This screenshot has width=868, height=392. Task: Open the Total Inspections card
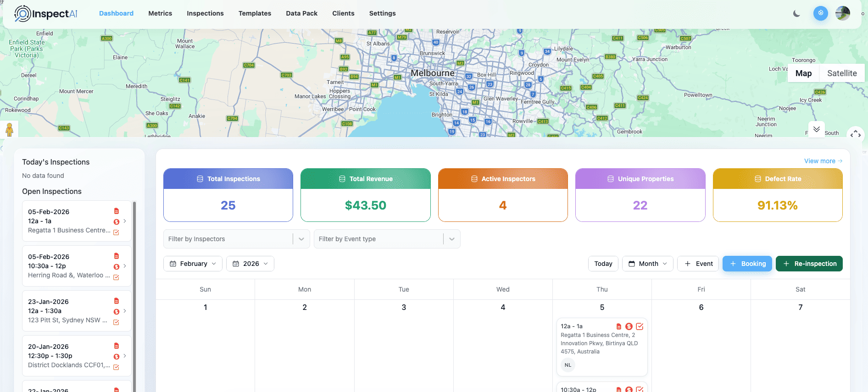[228, 195]
